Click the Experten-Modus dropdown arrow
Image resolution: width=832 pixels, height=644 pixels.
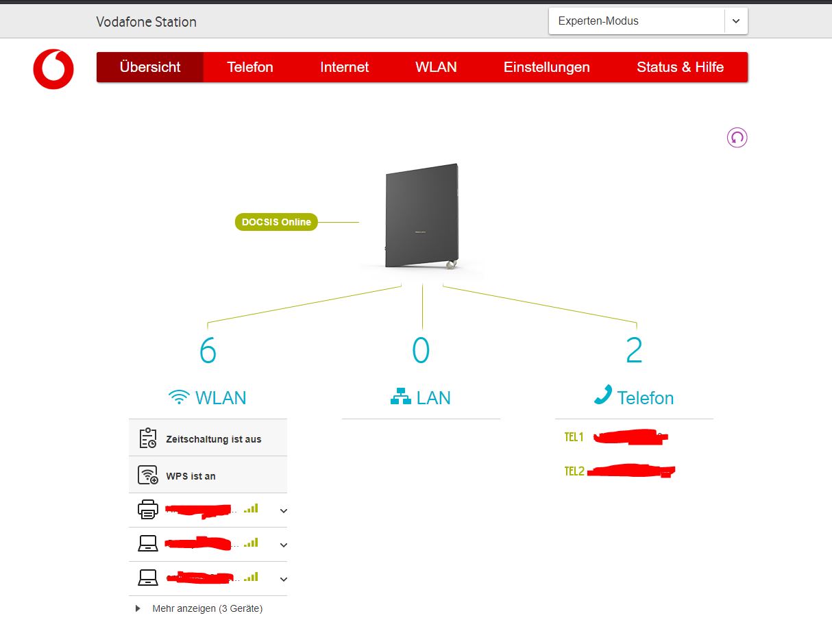[736, 21]
